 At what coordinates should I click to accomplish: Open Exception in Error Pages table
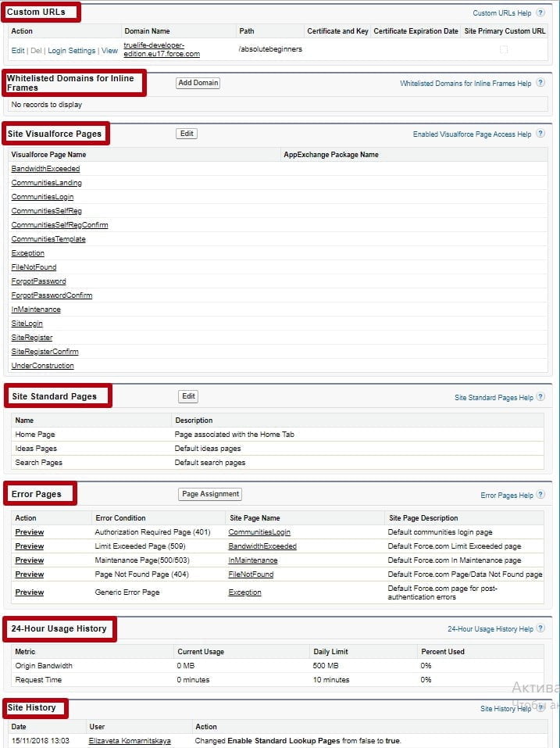click(x=245, y=592)
